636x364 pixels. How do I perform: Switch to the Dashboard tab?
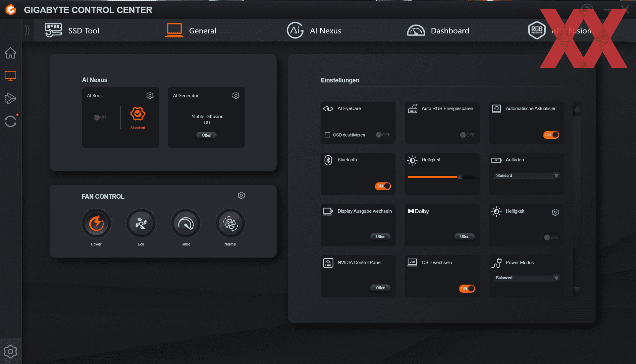(x=438, y=30)
